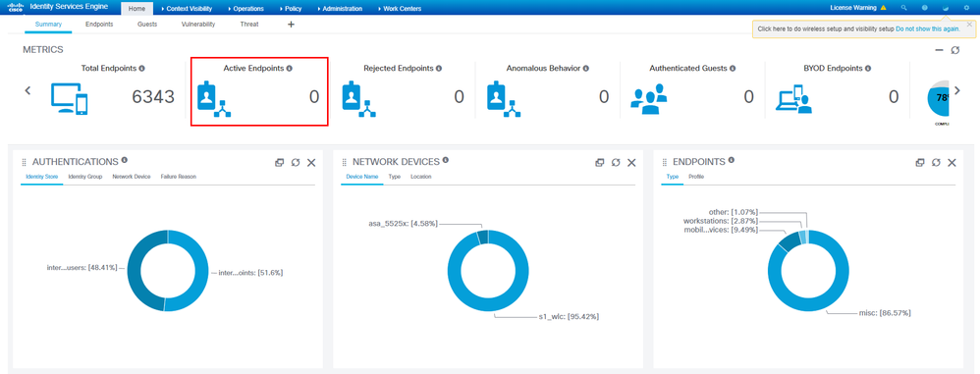
Task: Select Failure Reason tab in Authentications
Action: click(178, 177)
